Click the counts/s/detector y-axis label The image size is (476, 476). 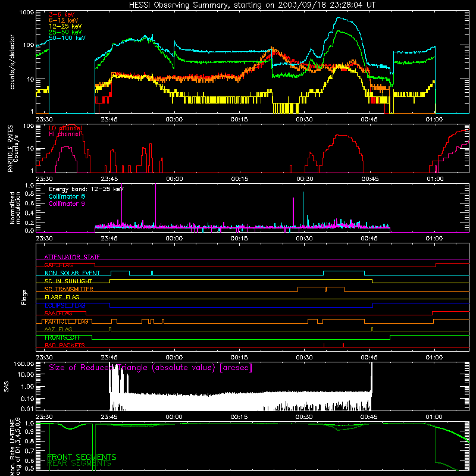point(12,62)
